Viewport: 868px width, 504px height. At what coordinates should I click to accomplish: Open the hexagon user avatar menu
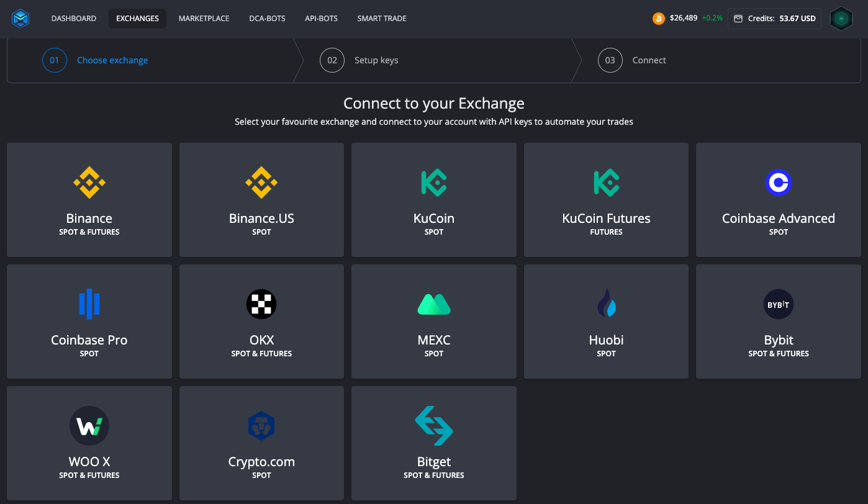841,19
